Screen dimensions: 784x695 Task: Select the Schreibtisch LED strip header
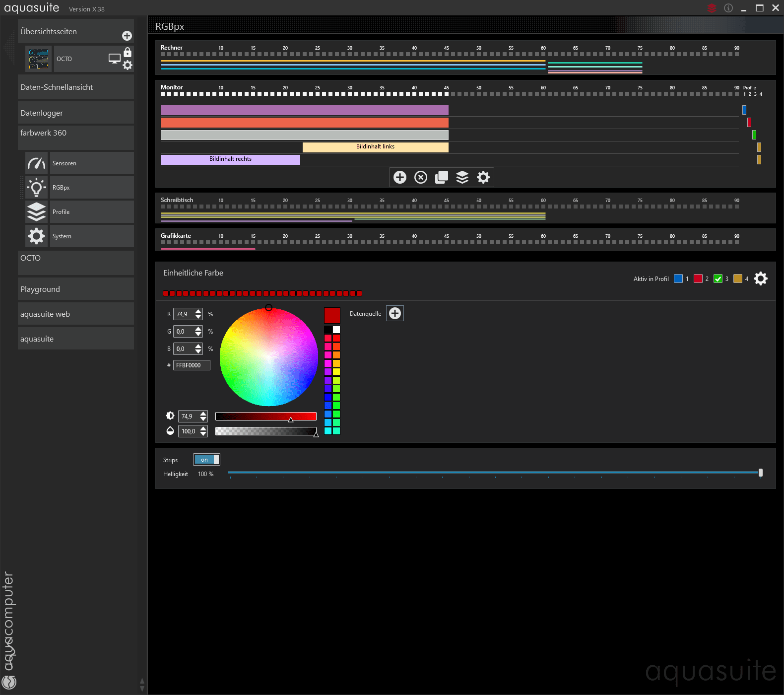177,200
